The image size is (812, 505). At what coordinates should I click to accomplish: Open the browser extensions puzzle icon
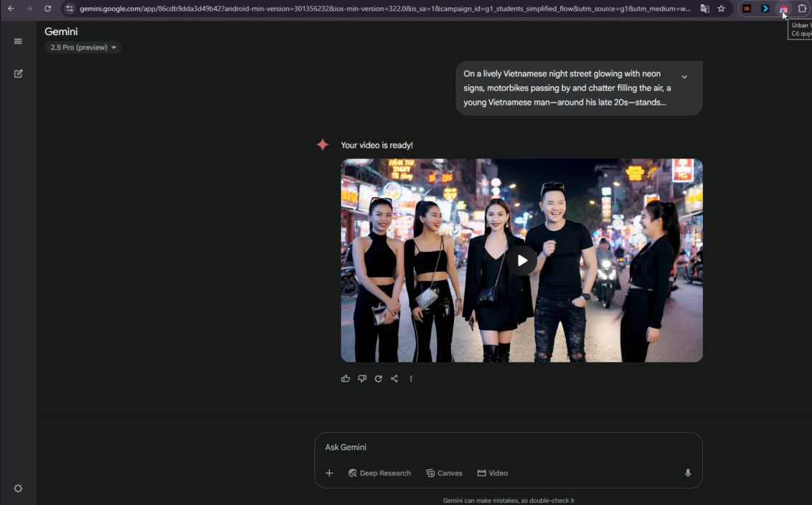coord(802,9)
